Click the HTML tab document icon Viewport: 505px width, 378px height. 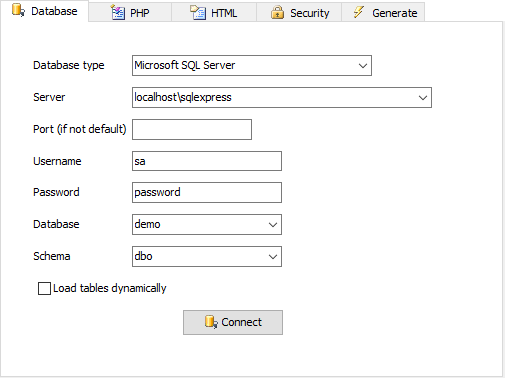pos(198,13)
